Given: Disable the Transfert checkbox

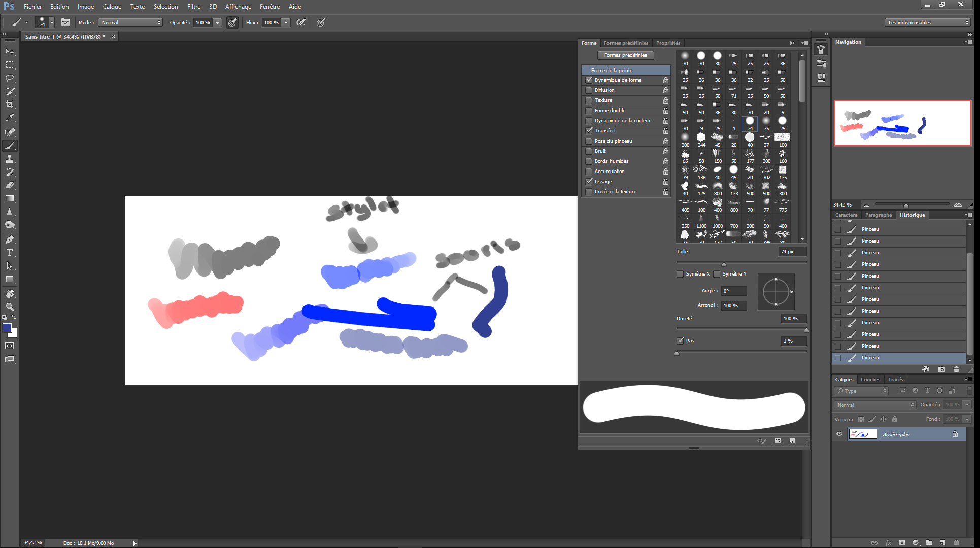Looking at the screenshot, I should [x=589, y=131].
